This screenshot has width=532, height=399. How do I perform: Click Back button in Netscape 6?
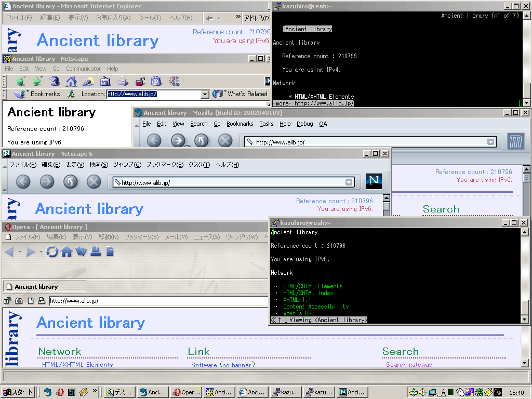(23, 181)
